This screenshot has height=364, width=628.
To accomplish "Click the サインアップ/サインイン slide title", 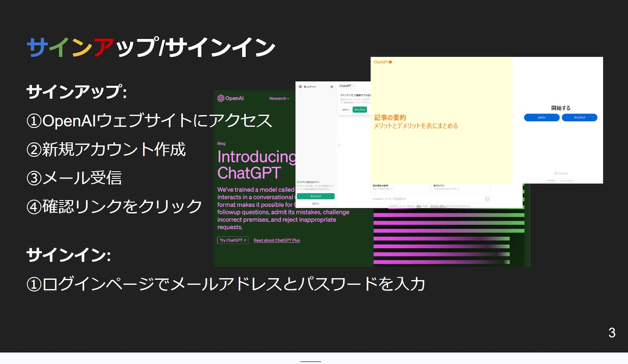I will (151, 48).
